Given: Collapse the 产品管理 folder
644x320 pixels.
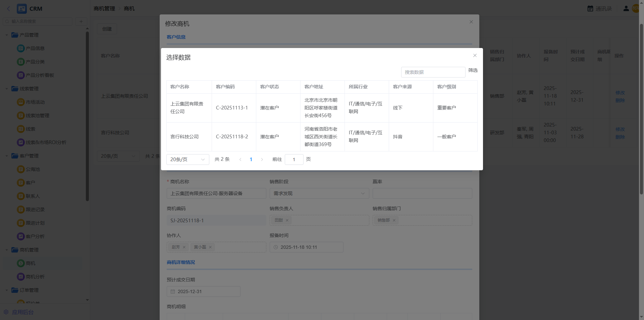Looking at the screenshot, I should pyautogui.click(x=7, y=35).
